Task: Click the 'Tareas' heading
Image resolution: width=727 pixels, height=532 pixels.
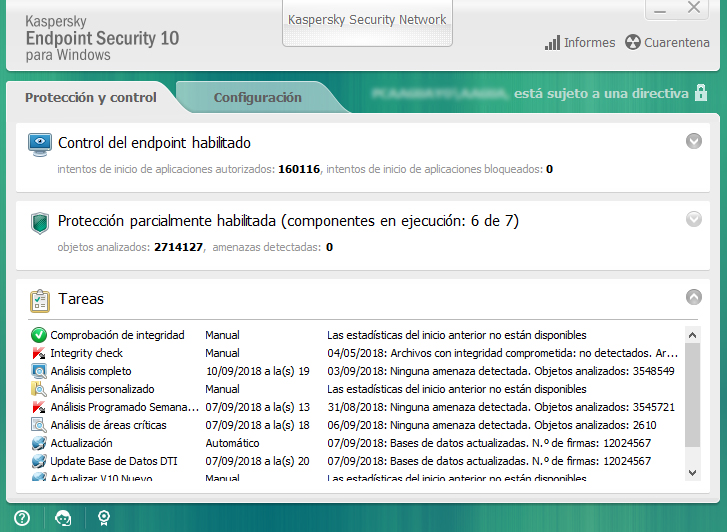Action: click(81, 299)
